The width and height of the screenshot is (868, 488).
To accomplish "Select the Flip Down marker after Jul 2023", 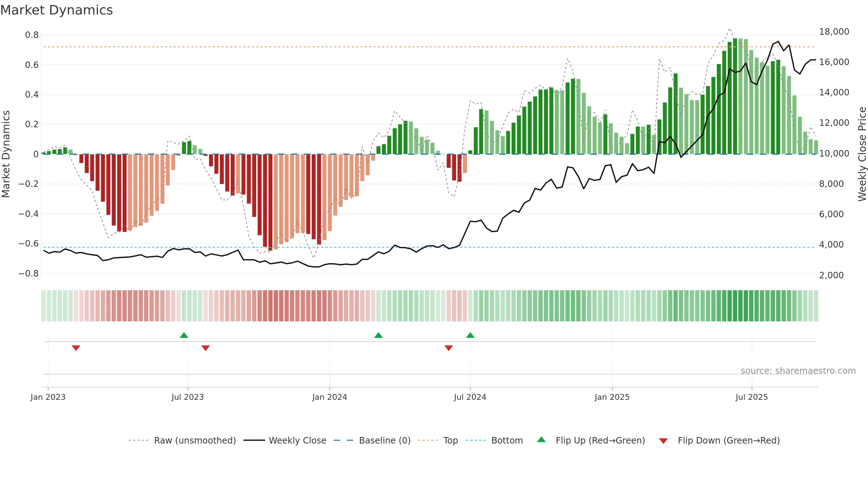I will click(x=205, y=348).
